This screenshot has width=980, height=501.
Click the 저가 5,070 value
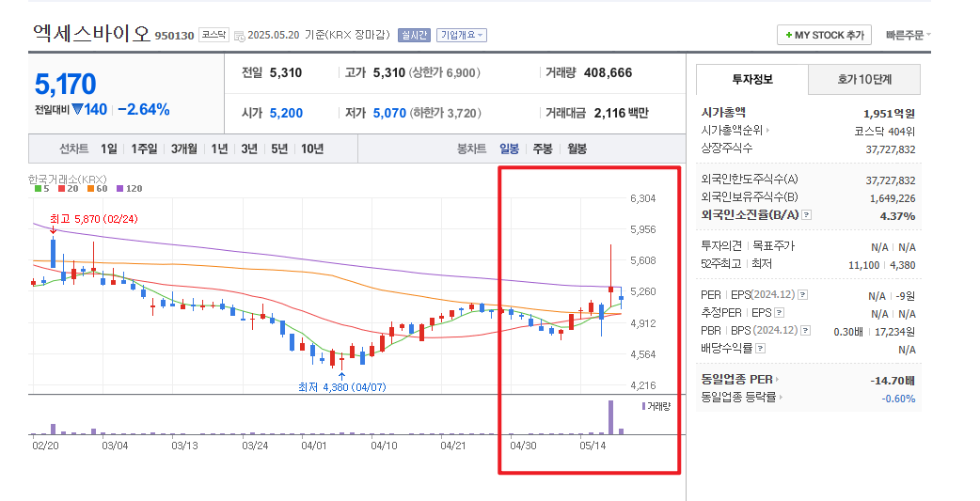(389, 113)
